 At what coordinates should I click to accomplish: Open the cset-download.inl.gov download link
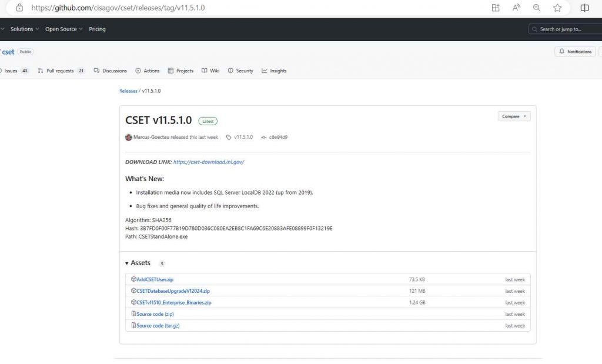point(209,162)
